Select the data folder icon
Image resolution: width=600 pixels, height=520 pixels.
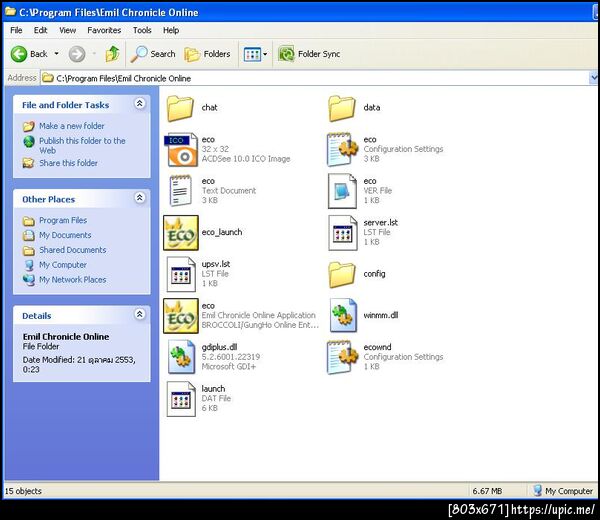[x=342, y=108]
